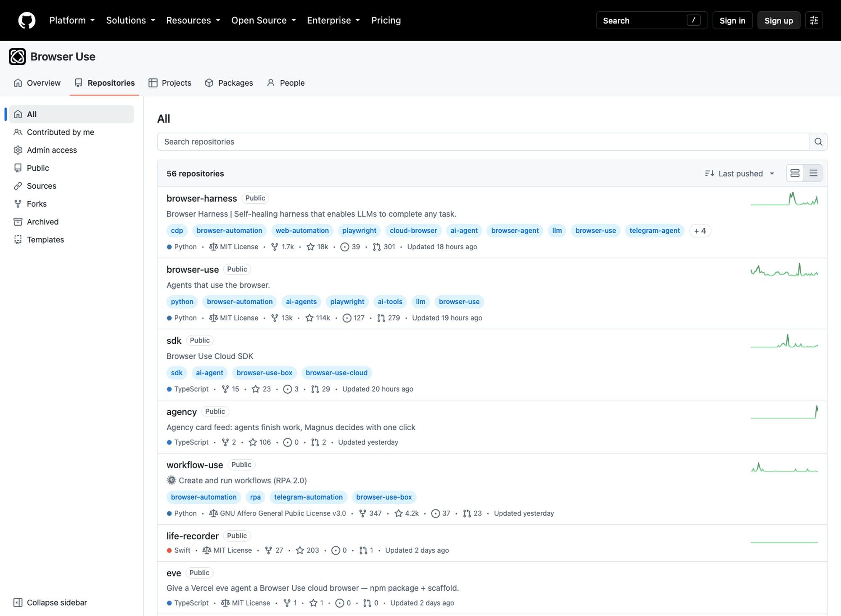Expand the Solutions menu

[130, 20]
